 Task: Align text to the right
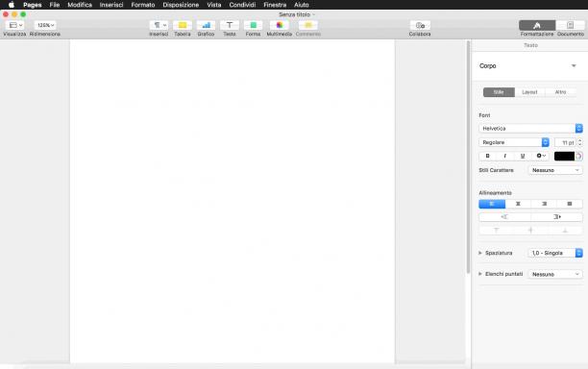pos(544,204)
